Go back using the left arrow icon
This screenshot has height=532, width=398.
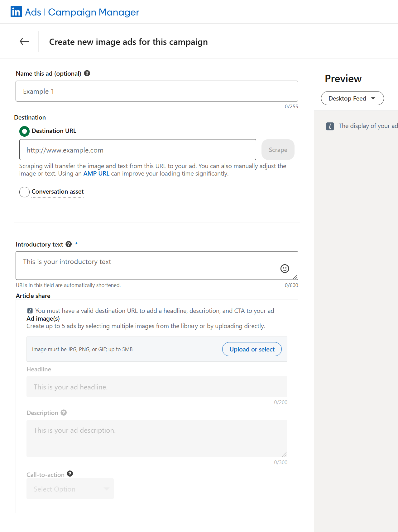click(24, 41)
